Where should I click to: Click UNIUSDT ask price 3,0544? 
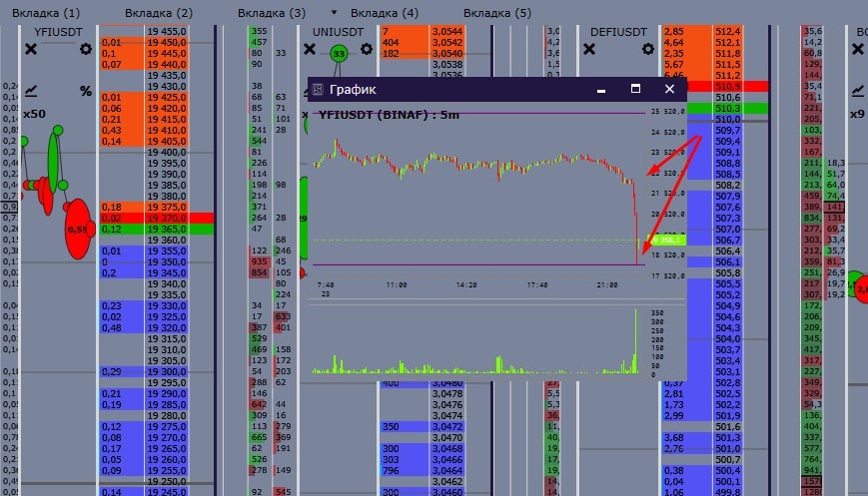pyautogui.click(x=447, y=32)
